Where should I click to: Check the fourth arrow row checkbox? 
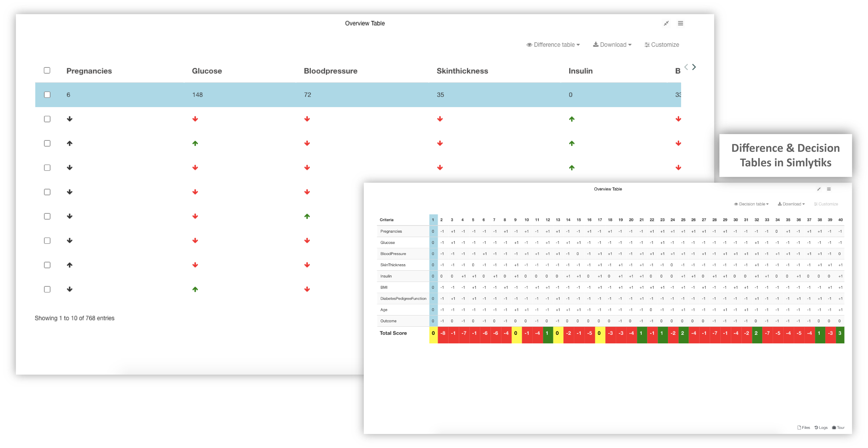pos(47,192)
